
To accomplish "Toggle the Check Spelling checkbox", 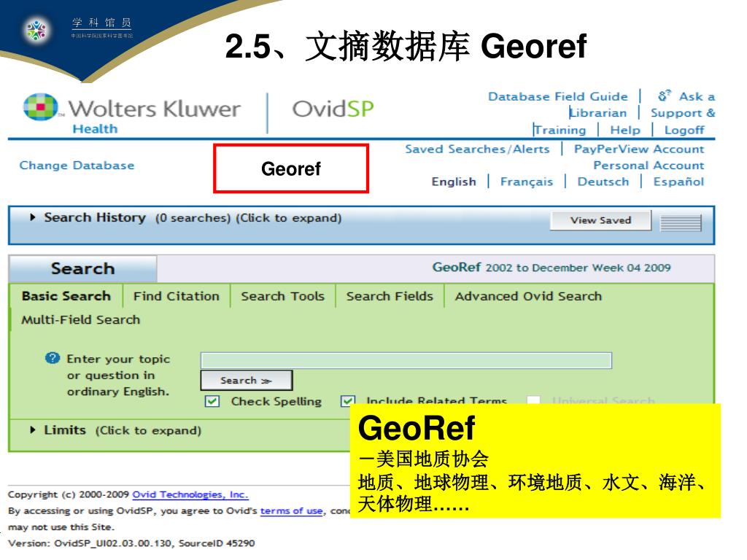I will (212, 401).
